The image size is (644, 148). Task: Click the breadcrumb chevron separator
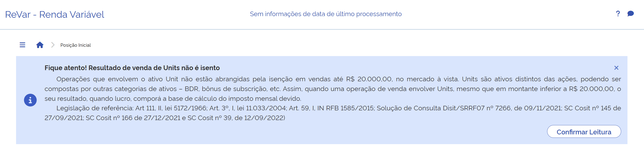[x=53, y=45]
